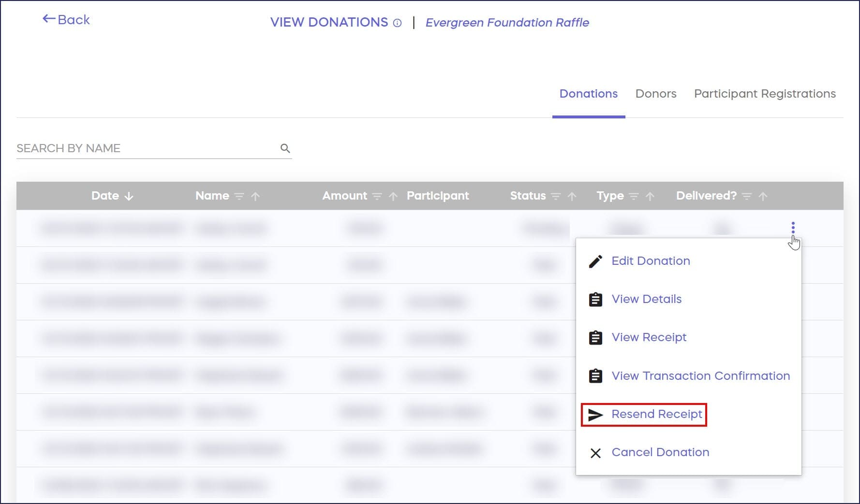Viewport: 860px width, 504px height.
Task: Sort ascending by Status arrow icon
Action: tap(572, 196)
